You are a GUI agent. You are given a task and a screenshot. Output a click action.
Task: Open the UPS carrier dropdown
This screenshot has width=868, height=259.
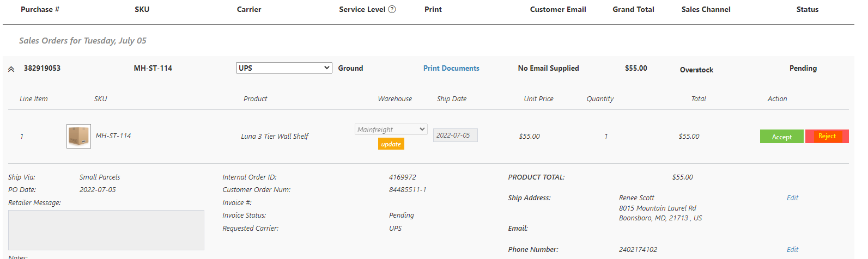tap(284, 68)
